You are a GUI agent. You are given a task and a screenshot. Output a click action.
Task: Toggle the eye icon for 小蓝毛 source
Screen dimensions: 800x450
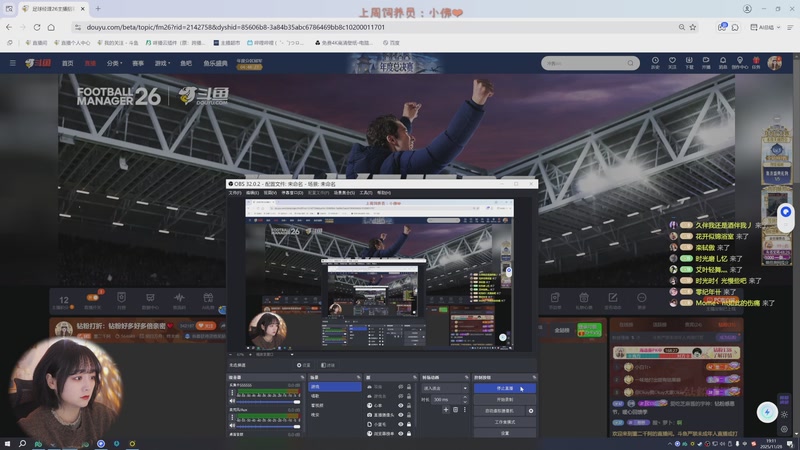(x=401, y=424)
